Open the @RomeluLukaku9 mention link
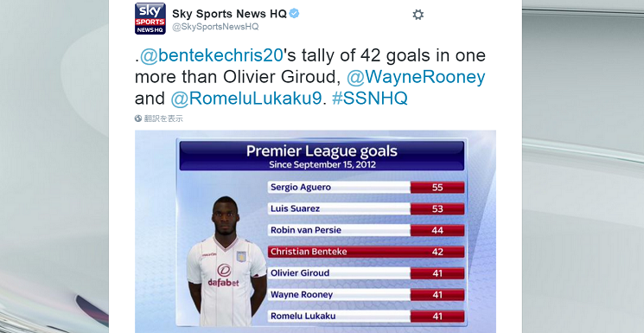Viewport: 644px width, 333px height. point(246,99)
